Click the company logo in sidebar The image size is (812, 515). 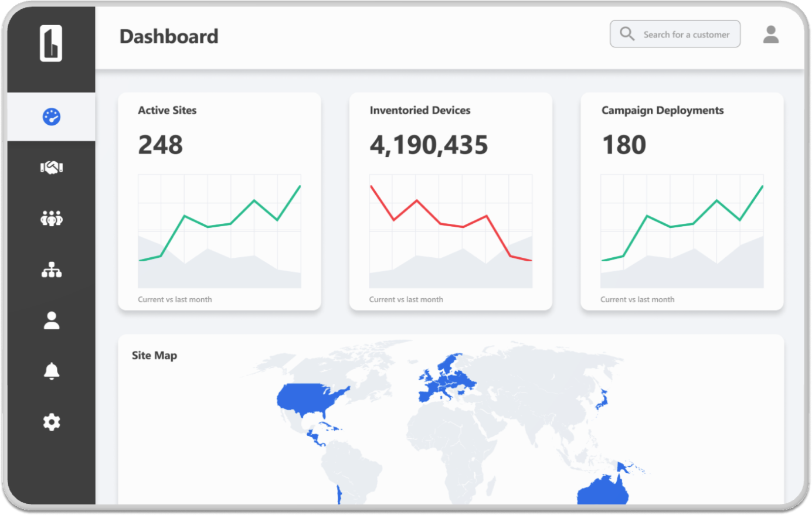point(51,43)
